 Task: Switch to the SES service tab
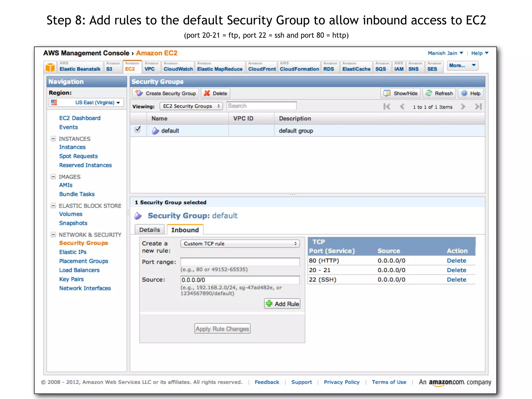click(x=434, y=67)
